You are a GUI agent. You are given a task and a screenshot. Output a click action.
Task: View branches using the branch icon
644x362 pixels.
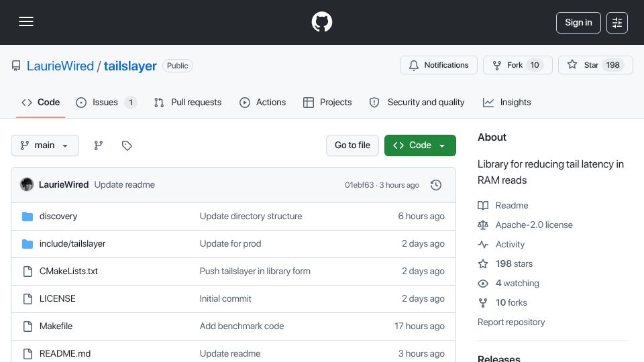coord(98,145)
